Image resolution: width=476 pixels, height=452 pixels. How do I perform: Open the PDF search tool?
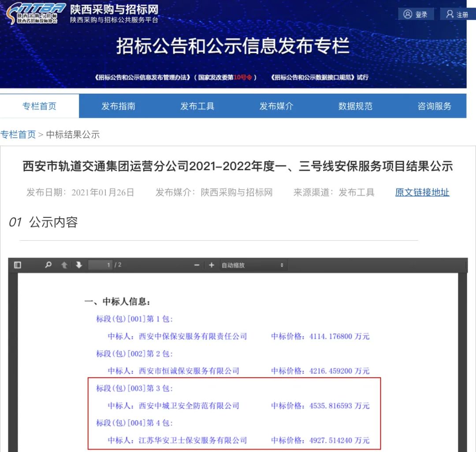(48, 265)
